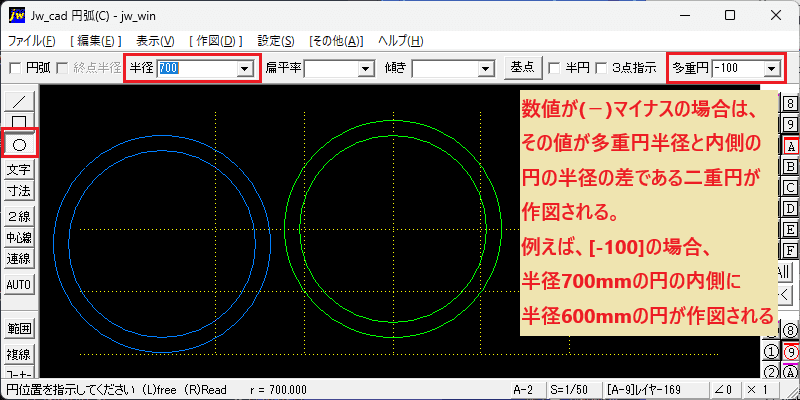Expand the 扁平率 flatness dropdown

point(364,68)
